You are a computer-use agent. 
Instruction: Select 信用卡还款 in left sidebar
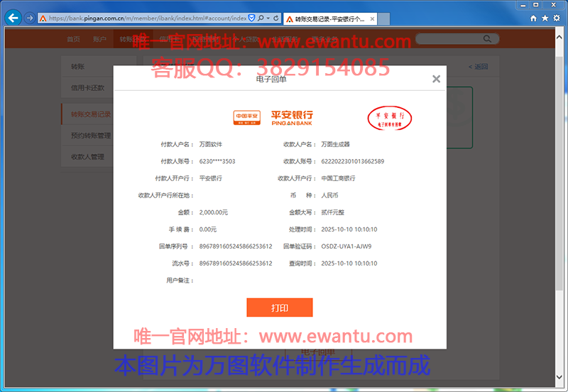(x=87, y=87)
